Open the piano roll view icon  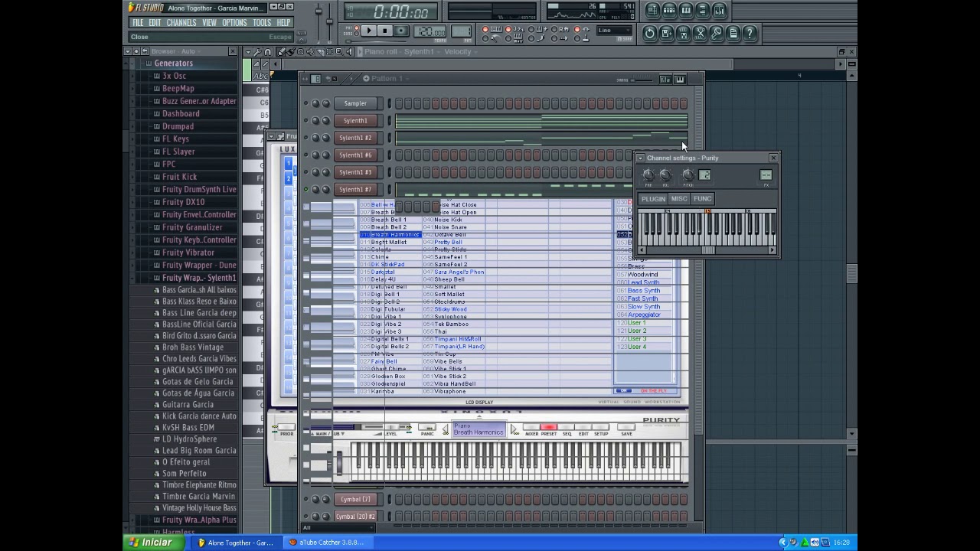click(686, 11)
